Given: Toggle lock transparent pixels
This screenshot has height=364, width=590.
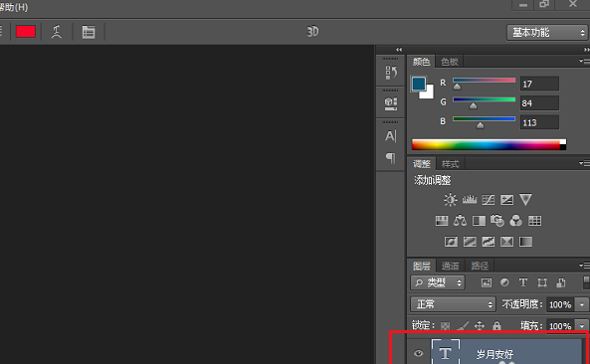Looking at the screenshot, I should [x=445, y=325].
